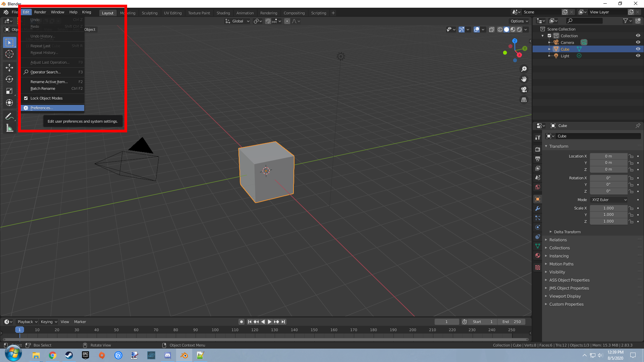Click the camera view icon in viewport
644x362 pixels.
pos(524,89)
